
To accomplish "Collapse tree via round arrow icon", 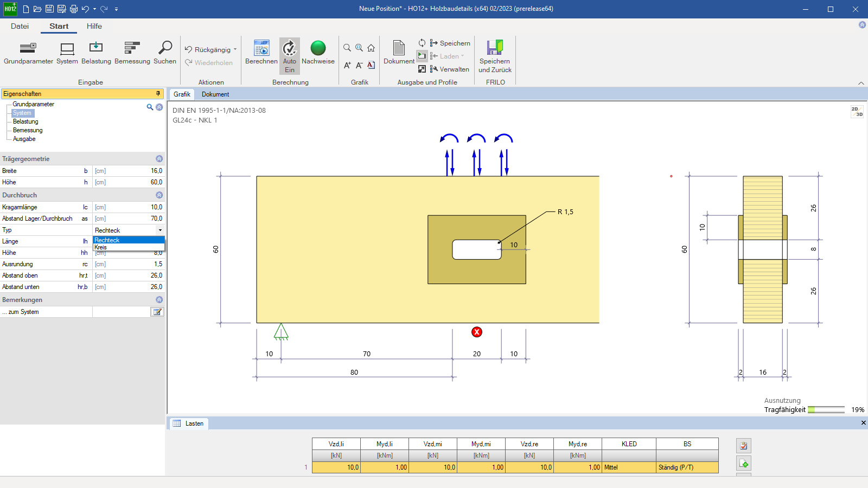I will 159,107.
